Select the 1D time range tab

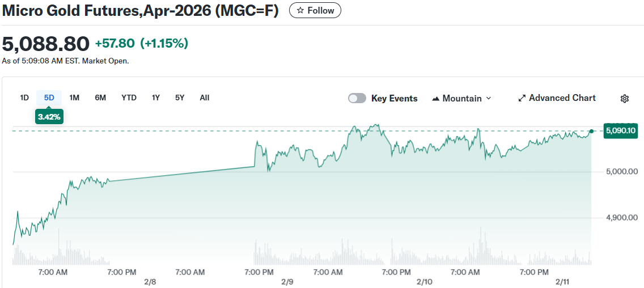[24, 98]
